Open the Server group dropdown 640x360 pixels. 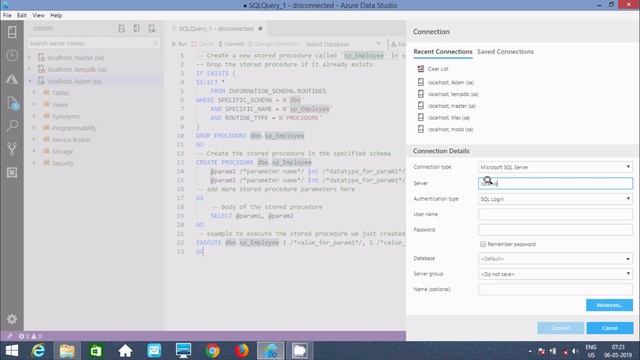(x=555, y=274)
